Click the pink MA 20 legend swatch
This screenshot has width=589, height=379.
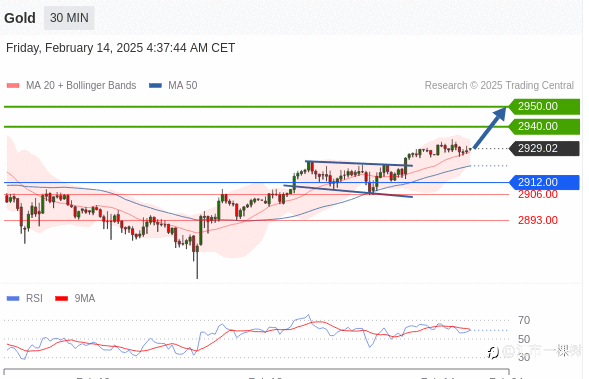[13, 86]
